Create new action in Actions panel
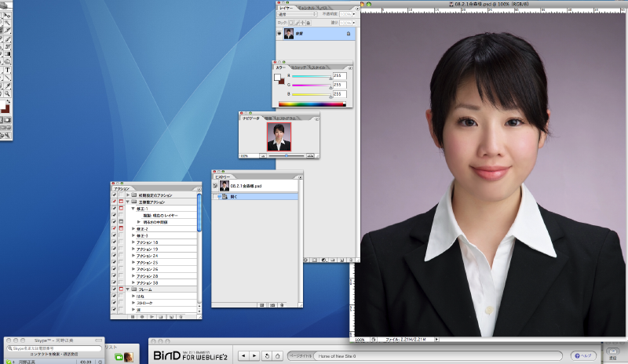 point(171,316)
